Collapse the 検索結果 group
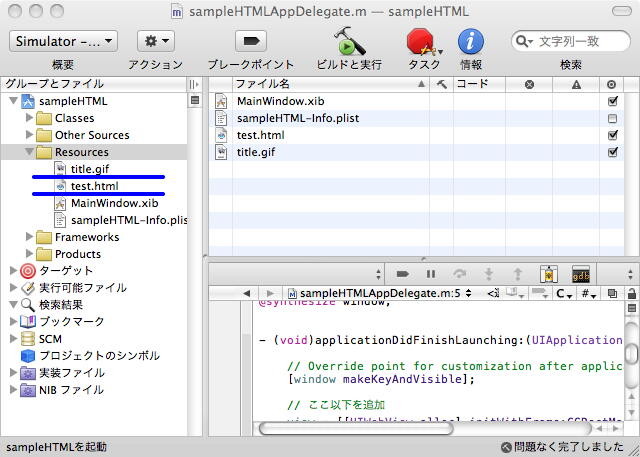This screenshot has height=457, width=640. click(x=13, y=304)
